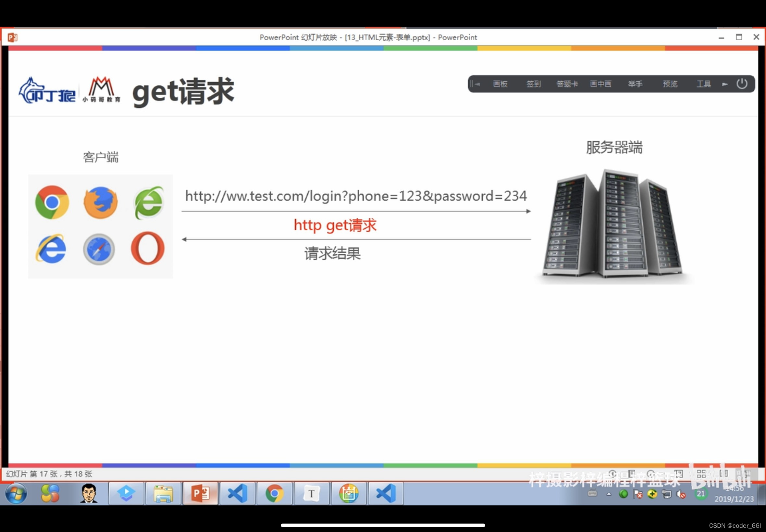The image size is (766, 532).
Task: Click left arrow to collapse floating toolbar
Action: point(477,84)
